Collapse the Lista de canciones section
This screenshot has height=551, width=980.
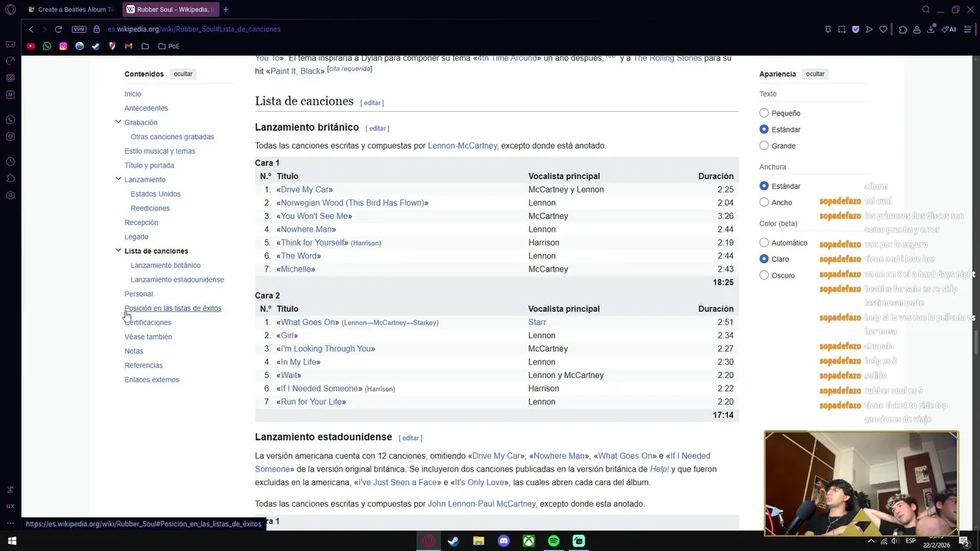coord(118,250)
